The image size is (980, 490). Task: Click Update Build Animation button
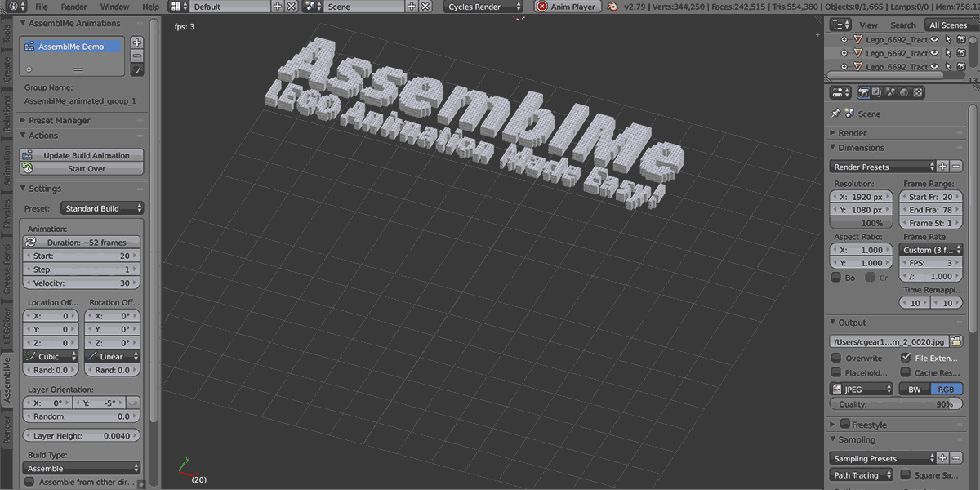point(82,155)
